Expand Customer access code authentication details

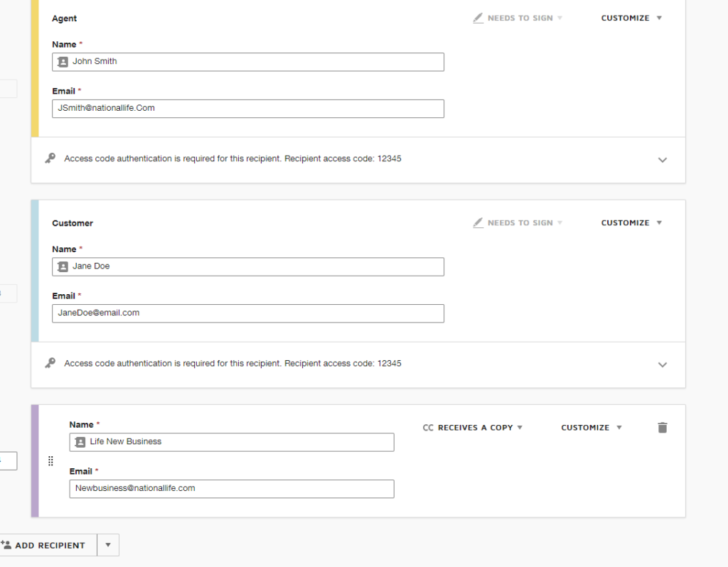click(x=662, y=364)
